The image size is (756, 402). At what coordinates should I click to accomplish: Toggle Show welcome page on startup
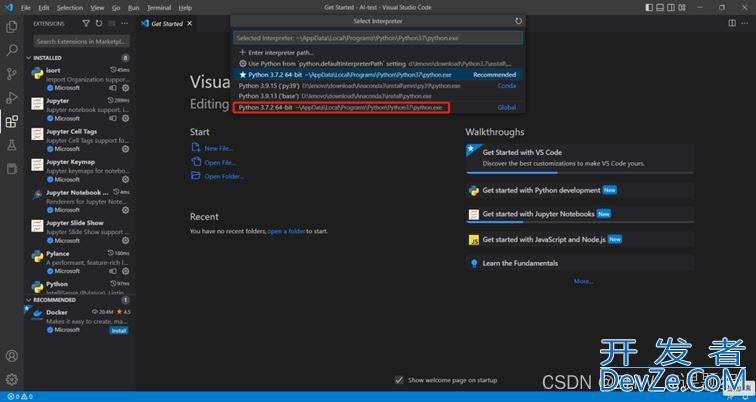(x=399, y=380)
